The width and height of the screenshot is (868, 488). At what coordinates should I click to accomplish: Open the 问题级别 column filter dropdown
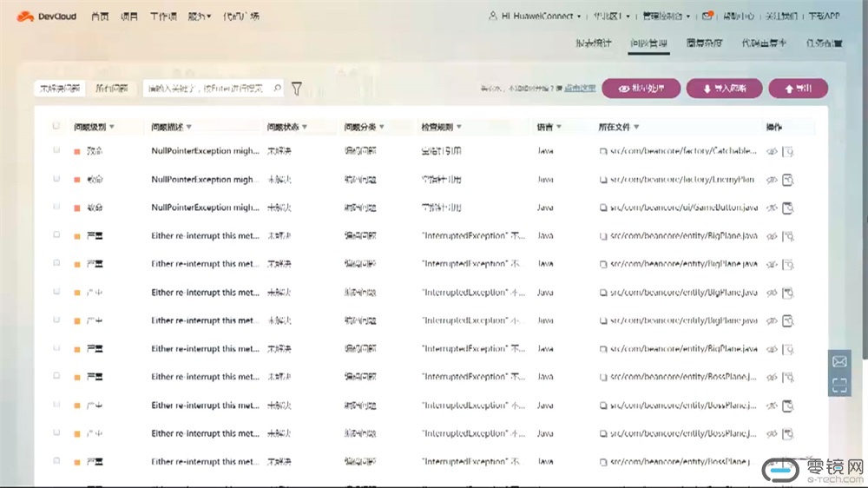tap(112, 127)
